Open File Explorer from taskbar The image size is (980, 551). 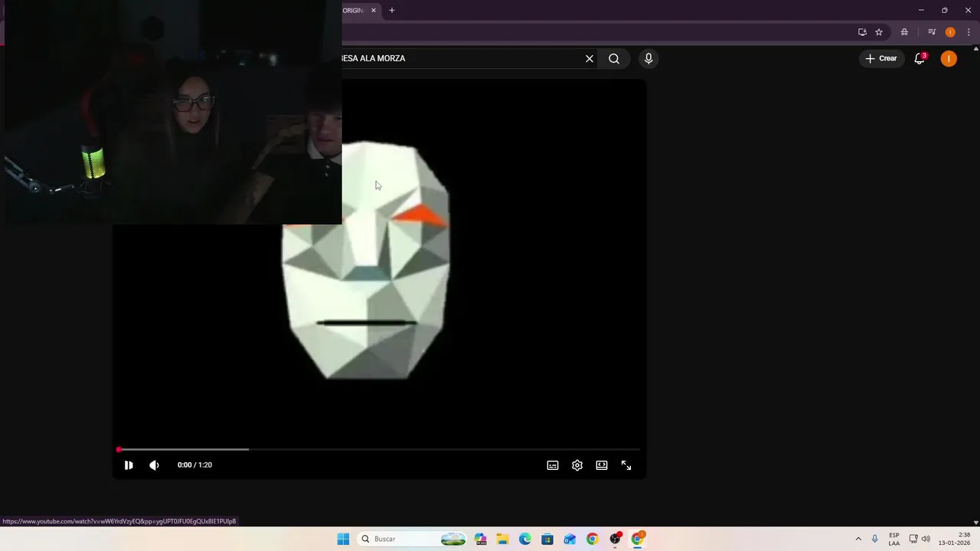coord(503,539)
